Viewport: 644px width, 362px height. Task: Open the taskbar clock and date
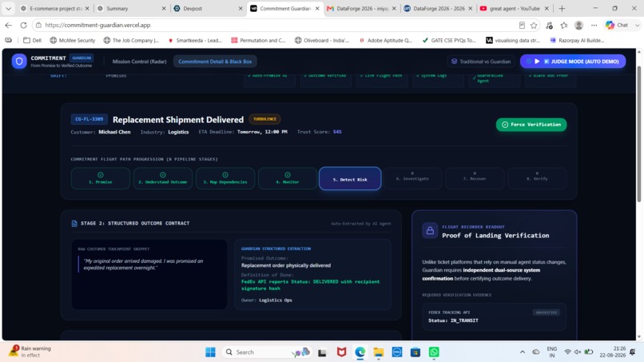click(612, 352)
